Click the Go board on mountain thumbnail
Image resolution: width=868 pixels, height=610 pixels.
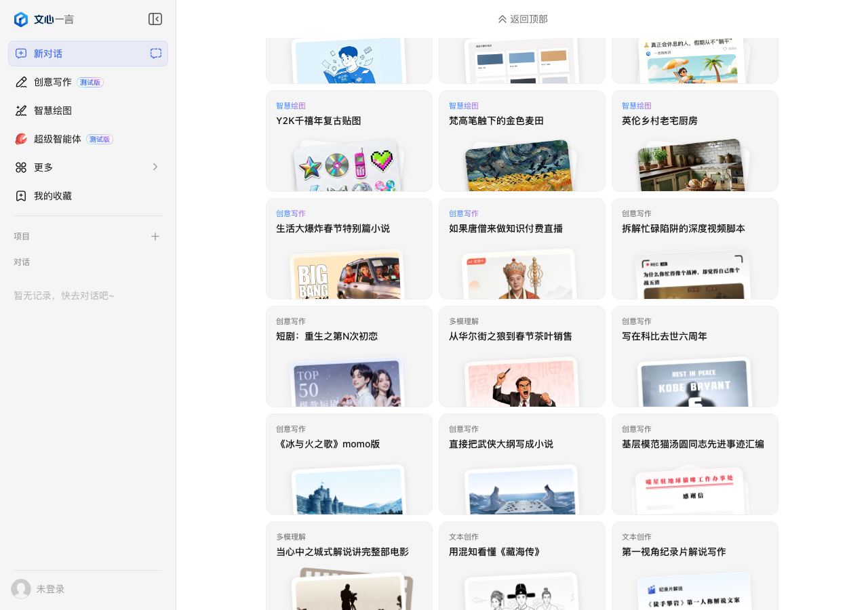pos(521,490)
